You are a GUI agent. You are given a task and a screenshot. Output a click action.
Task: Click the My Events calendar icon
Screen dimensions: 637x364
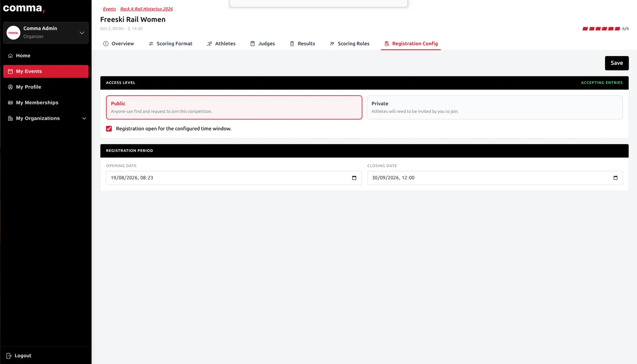[x=10, y=72]
